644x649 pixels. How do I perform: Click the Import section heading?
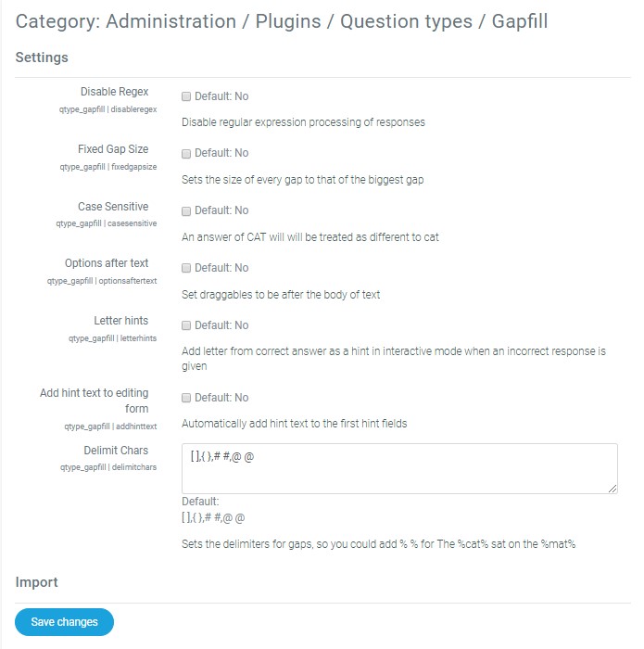pos(37,582)
